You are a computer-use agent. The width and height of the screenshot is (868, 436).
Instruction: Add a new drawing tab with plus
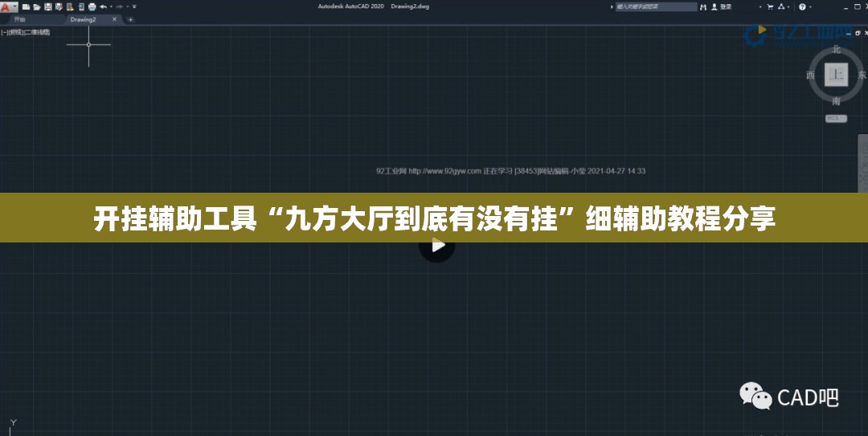tap(131, 19)
